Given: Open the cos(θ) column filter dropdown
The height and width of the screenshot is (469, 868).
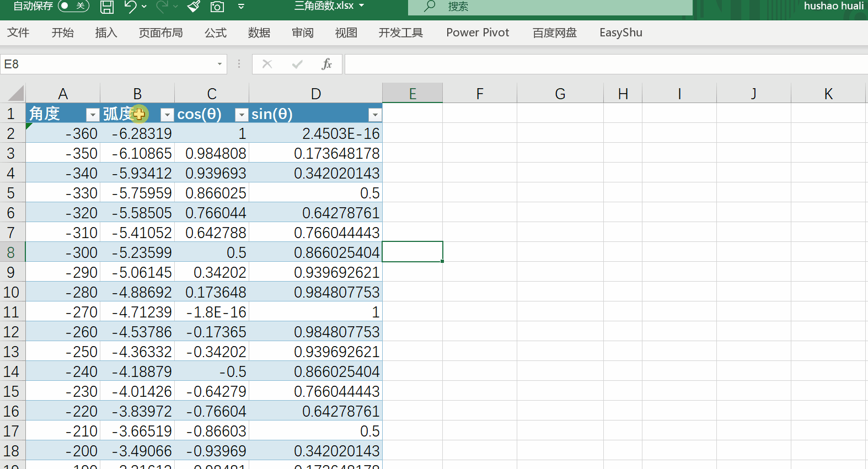Looking at the screenshot, I should [x=242, y=115].
